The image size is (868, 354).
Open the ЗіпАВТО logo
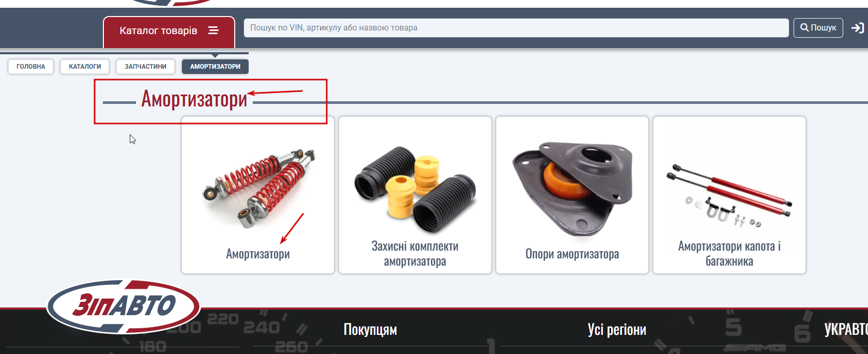tap(124, 306)
